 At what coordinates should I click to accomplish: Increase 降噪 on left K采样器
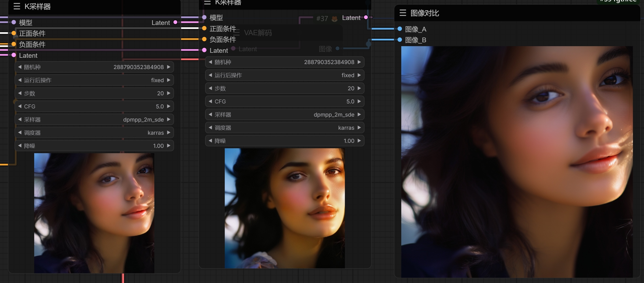pyautogui.click(x=169, y=146)
